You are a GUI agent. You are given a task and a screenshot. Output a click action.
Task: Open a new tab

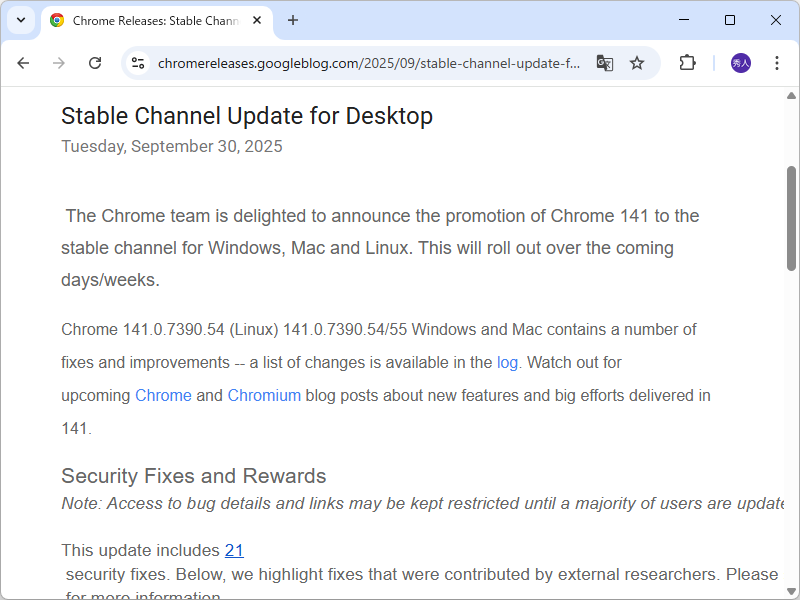coord(293,20)
